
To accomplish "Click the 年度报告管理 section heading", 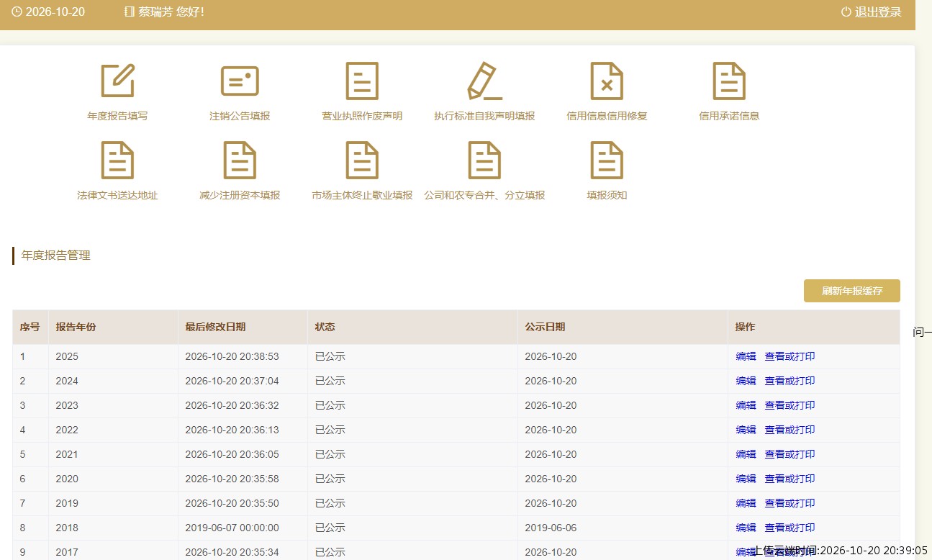I will 56,256.
